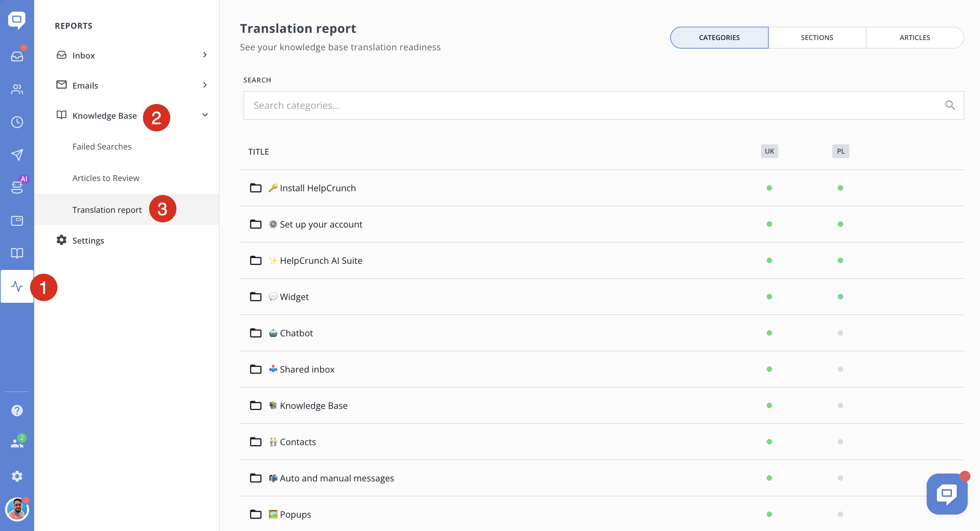This screenshot has width=980, height=531.
Task: Open the Inbox icon in left sidebar
Action: [17, 56]
